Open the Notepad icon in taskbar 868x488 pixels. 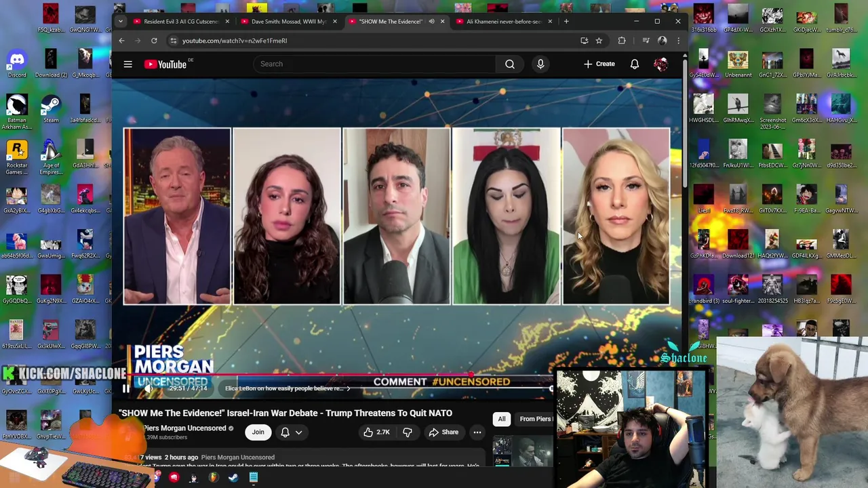pos(253,478)
